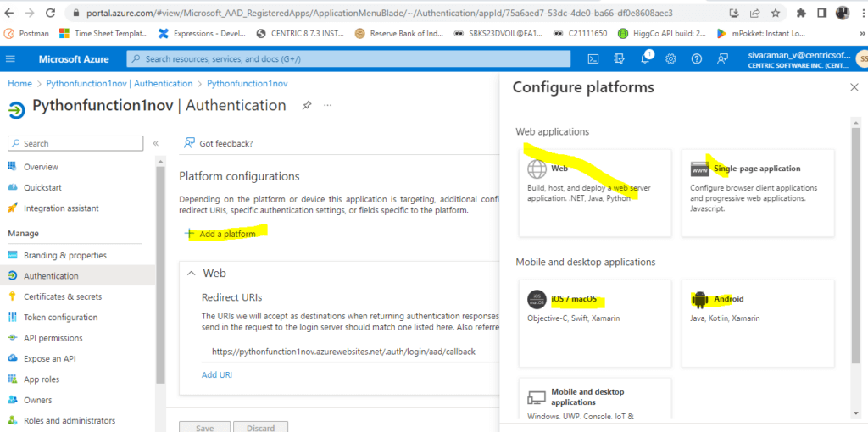Screen dimensions: 868x432
Task: Click the browser back arrow
Action: [9, 13]
